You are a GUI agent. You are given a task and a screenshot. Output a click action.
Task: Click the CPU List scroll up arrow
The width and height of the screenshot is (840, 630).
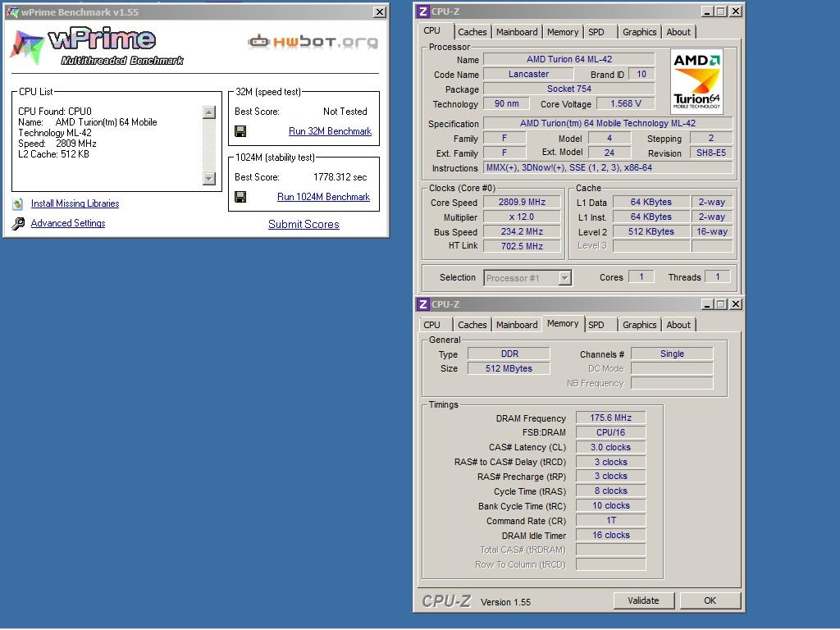(x=209, y=112)
